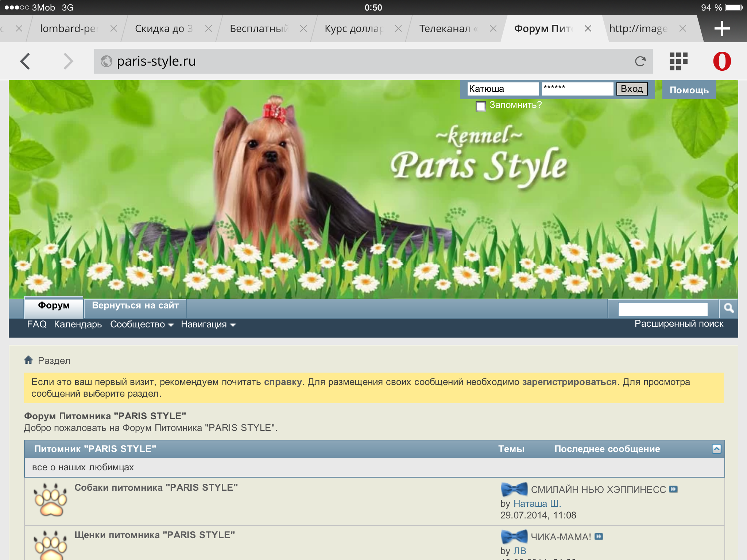The image size is (747, 560).
Task: Click paw icon beside Собаки питомника forum
Action: [50, 500]
